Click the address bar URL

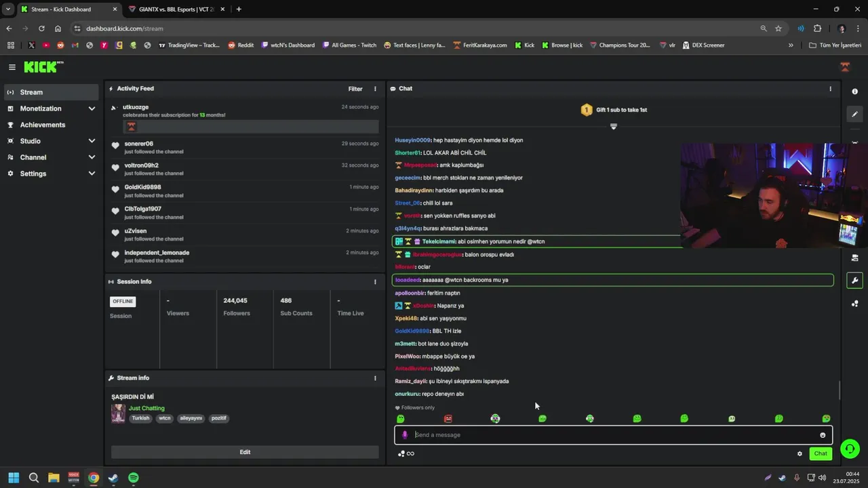tap(125, 28)
